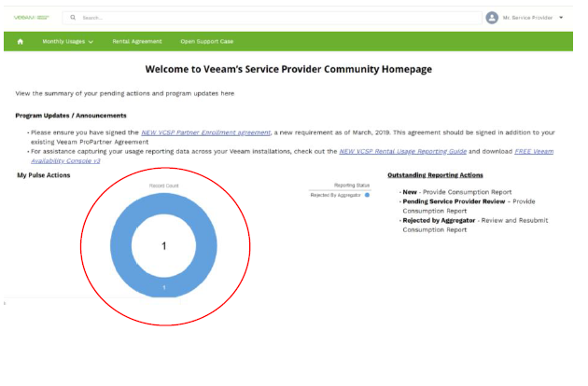Image resolution: width=588 pixels, height=386 pixels.
Task: Open the user avatar icon
Action: [x=492, y=18]
